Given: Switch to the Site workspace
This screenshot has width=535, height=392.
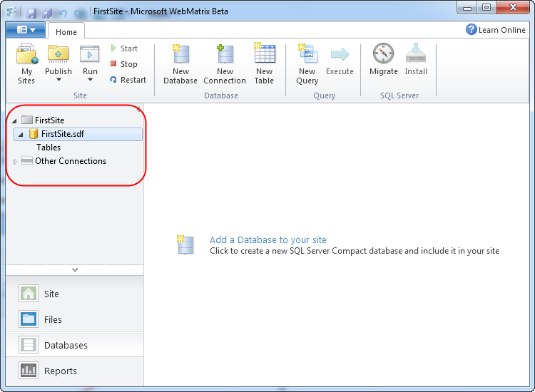Looking at the screenshot, I should tap(74, 294).
